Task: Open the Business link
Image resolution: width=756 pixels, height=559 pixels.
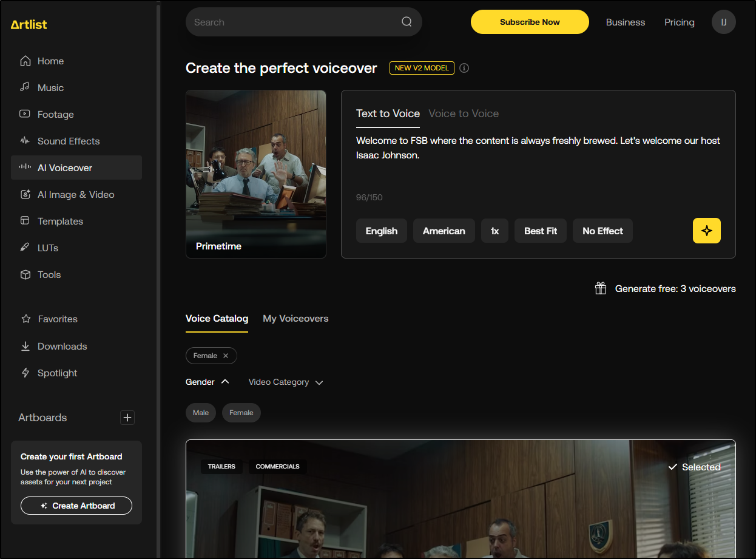Action: click(626, 22)
